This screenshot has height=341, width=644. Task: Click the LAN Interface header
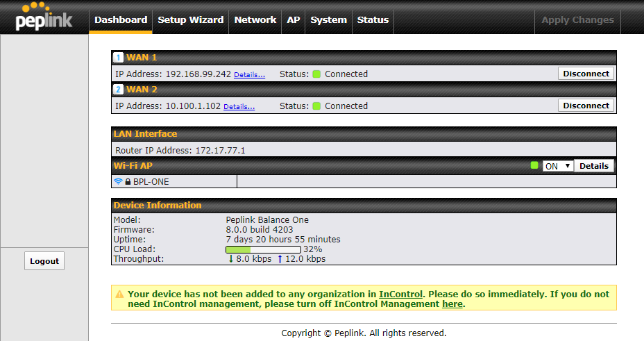click(146, 134)
